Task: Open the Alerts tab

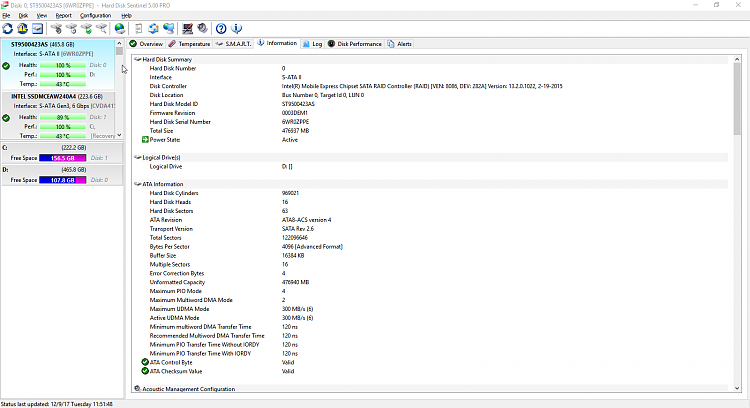Action: (399, 44)
